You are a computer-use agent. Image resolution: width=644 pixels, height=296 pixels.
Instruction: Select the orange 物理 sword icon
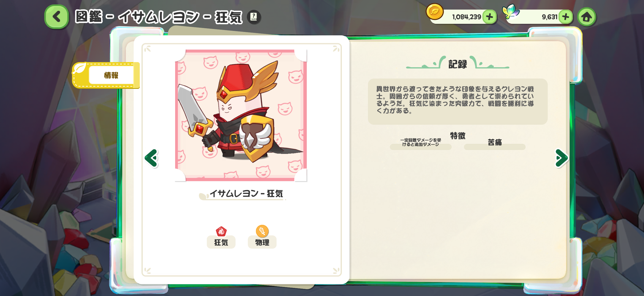[x=262, y=231]
